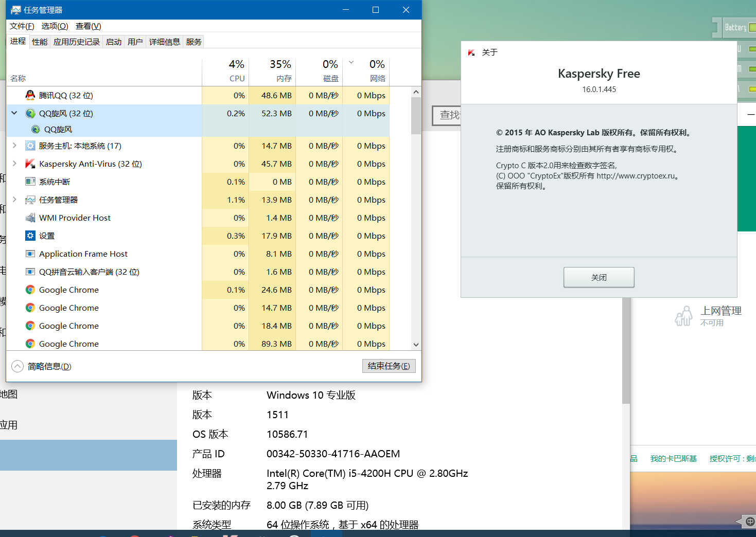Click the 1.1% CPU value of 任务管理器
This screenshot has width=756, height=537.
point(236,200)
